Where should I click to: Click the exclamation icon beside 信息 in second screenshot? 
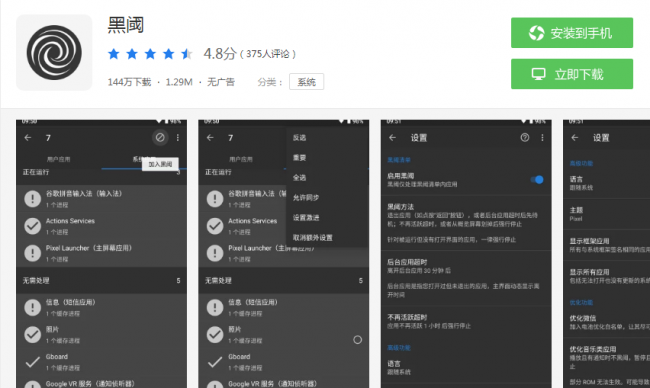point(215,307)
